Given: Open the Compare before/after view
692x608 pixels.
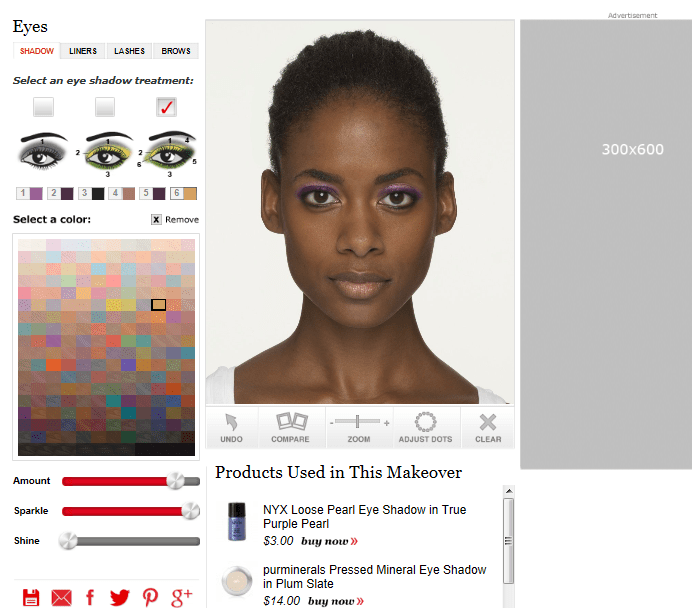Looking at the screenshot, I should (291, 427).
